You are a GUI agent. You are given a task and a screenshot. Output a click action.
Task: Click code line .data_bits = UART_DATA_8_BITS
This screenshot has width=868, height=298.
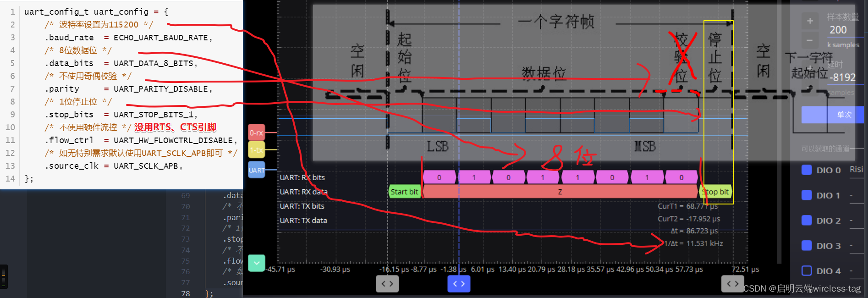click(x=121, y=63)
